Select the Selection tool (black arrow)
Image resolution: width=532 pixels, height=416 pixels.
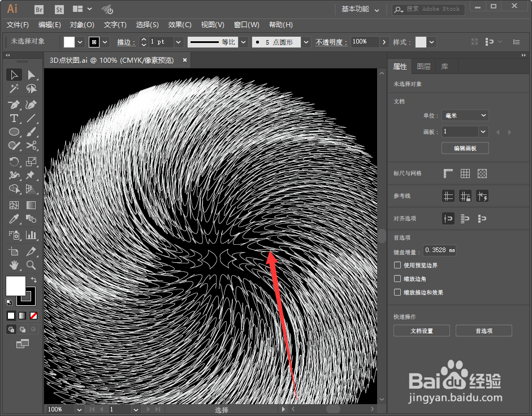[x=14, y=75]
